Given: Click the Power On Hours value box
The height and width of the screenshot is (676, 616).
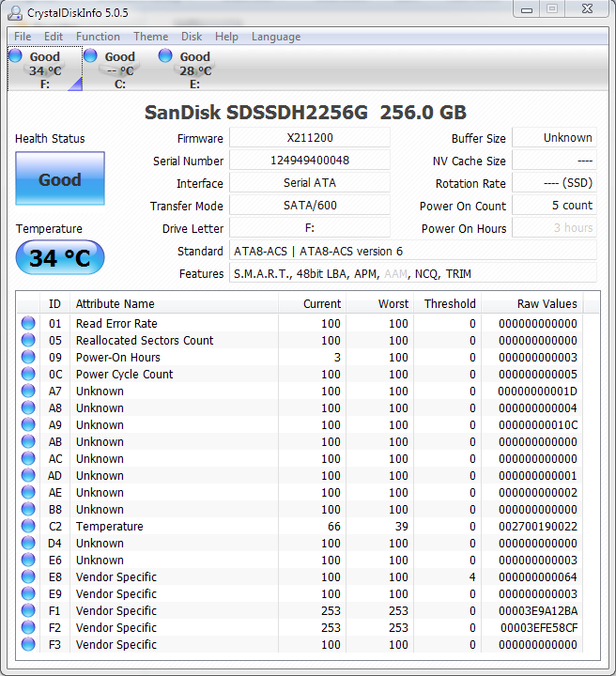Looking at the screenshot, I should click(x=554, y=228).
